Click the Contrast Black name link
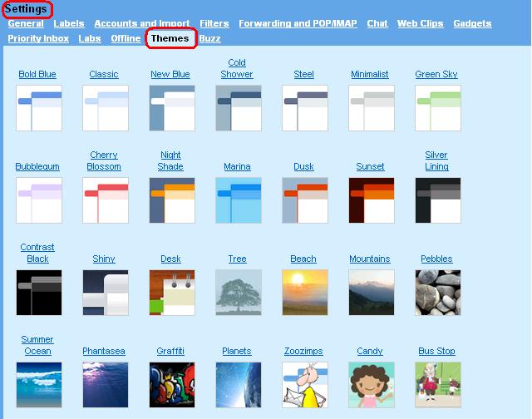The height and width of the screenshot is (419, 532). coord(37,253)
